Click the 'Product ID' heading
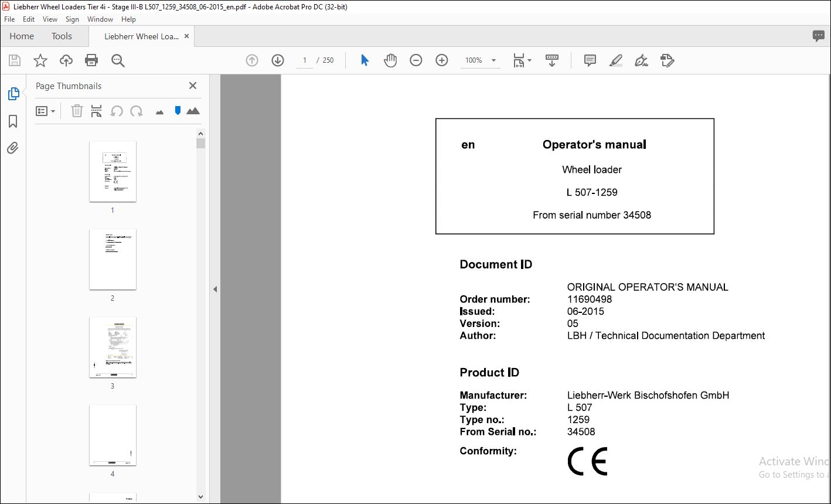 point(489,373)
